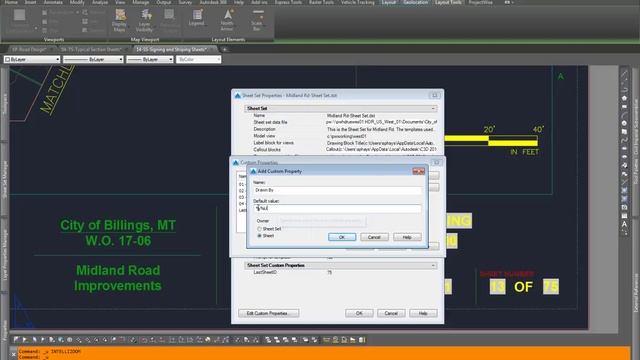Close the Add Custom Property dialog

[419, 171]
